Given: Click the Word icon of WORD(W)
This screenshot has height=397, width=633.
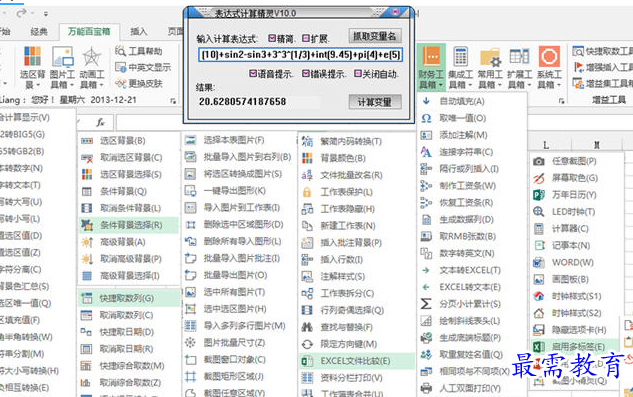Looking at the screenshot, I should 539,263.
